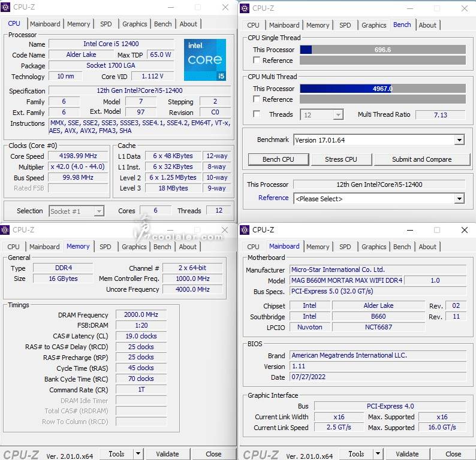The image size is (476, 460).
Task: Switch to Mainboard tab in the CPU window
Action: pos(45,24)
